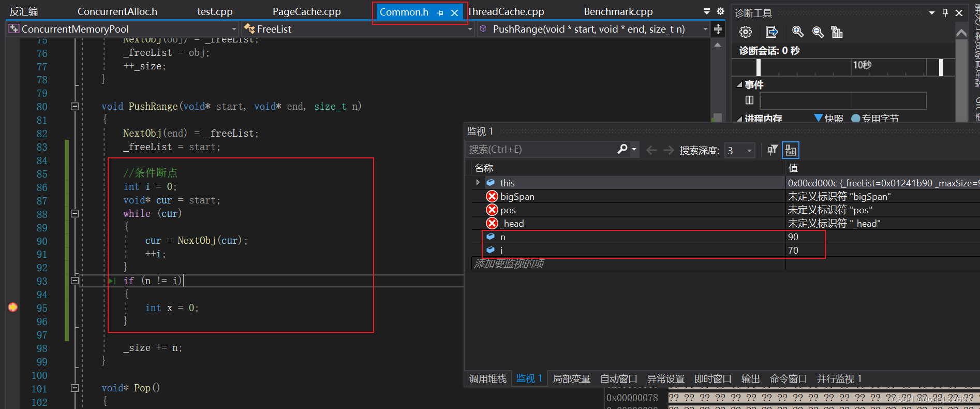Click the previous search result arrow

651,150
